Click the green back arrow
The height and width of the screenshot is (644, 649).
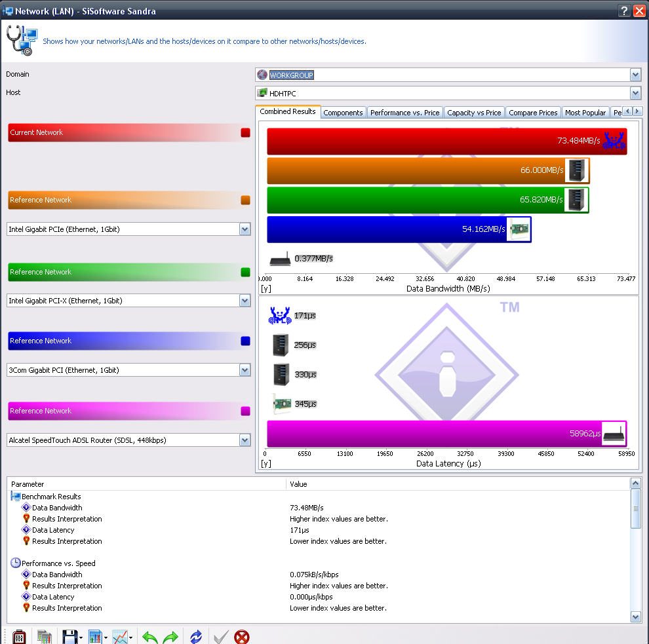point(150,637)
